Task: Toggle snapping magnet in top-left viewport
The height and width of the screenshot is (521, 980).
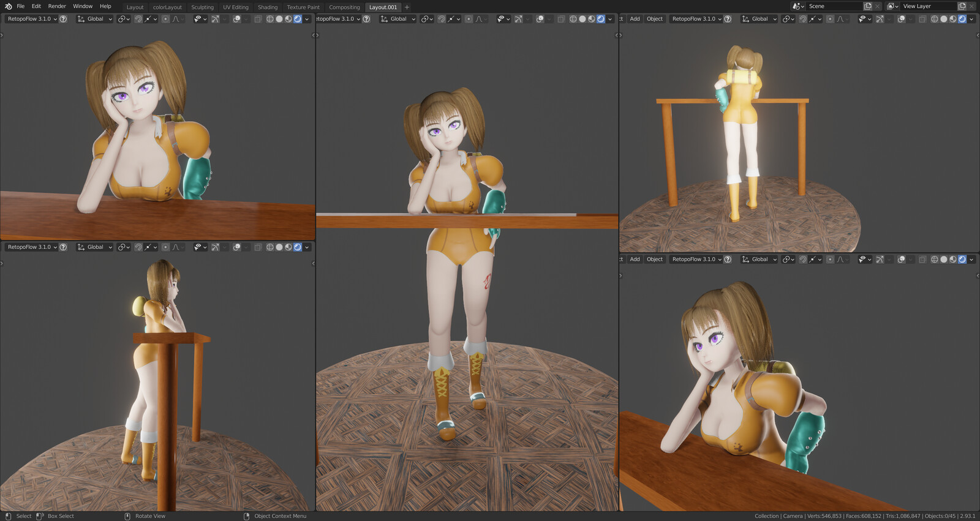Action: (x=138, y=19)
